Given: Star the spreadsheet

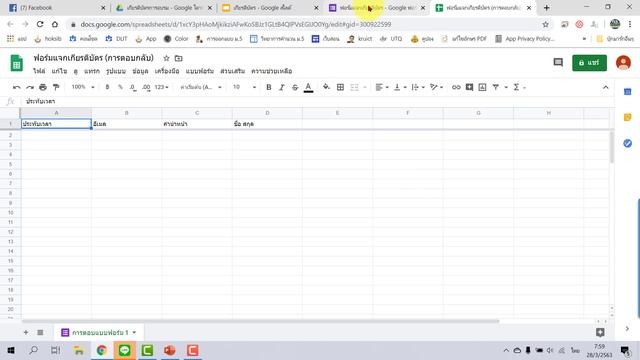Looking at the screenshot, I should pos(166,58).
